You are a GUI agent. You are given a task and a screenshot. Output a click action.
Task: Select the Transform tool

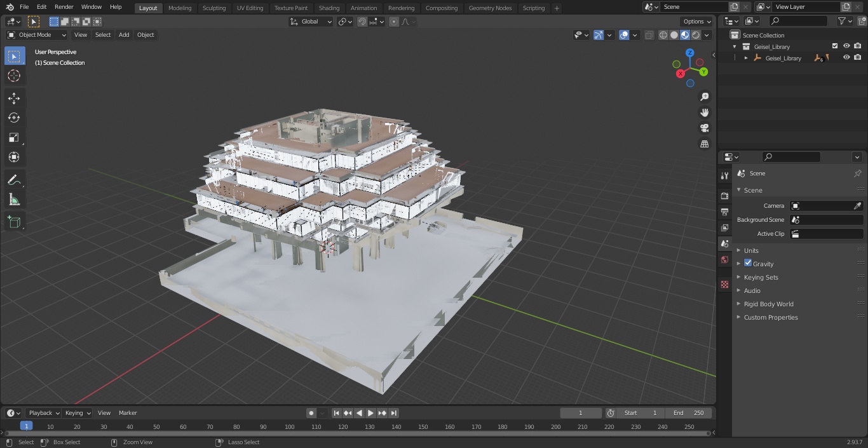point(14,157)
